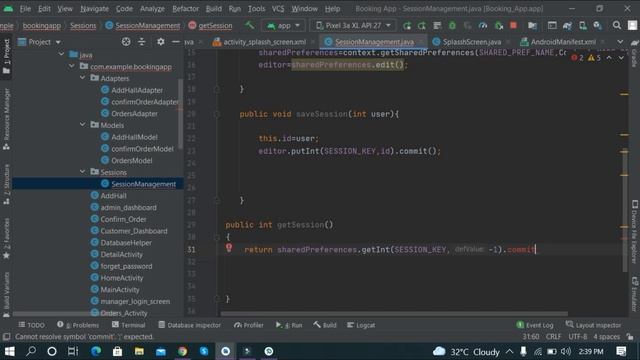The height and width of the screenshot is (360, 640).
Task: Switch to activity_splash_screen.xml tab
Action: pos(264,42)
